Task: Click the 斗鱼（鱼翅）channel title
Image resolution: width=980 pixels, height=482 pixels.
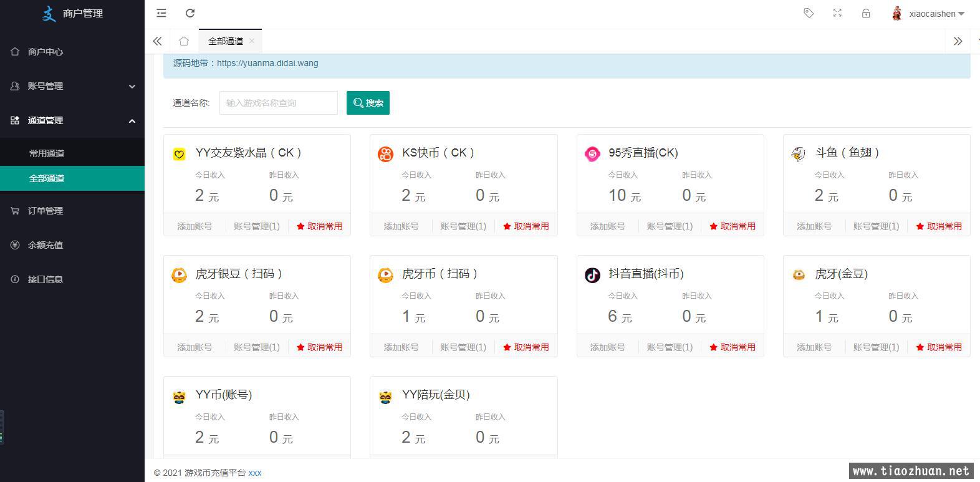Action: coord(847,153)
